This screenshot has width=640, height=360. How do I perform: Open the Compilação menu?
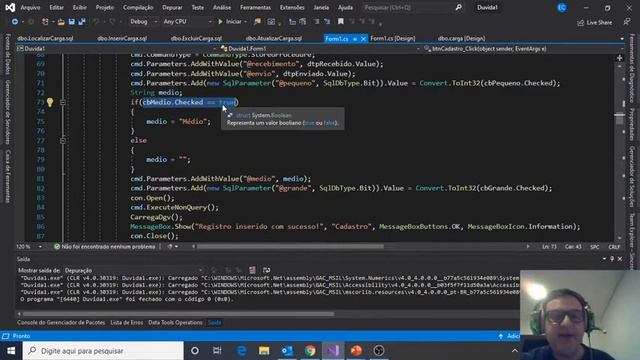click(x=138, y=7)
